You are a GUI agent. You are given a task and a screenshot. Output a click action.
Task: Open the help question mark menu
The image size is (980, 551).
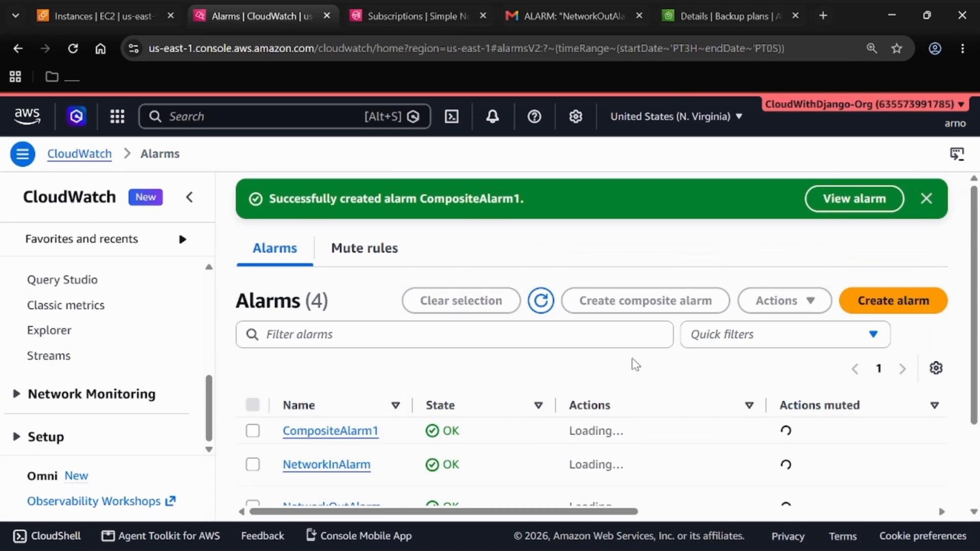[x=534, y=116]
